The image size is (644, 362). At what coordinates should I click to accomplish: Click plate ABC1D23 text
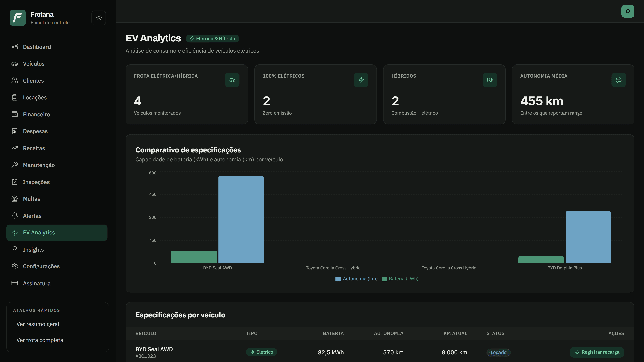(146, 356)
